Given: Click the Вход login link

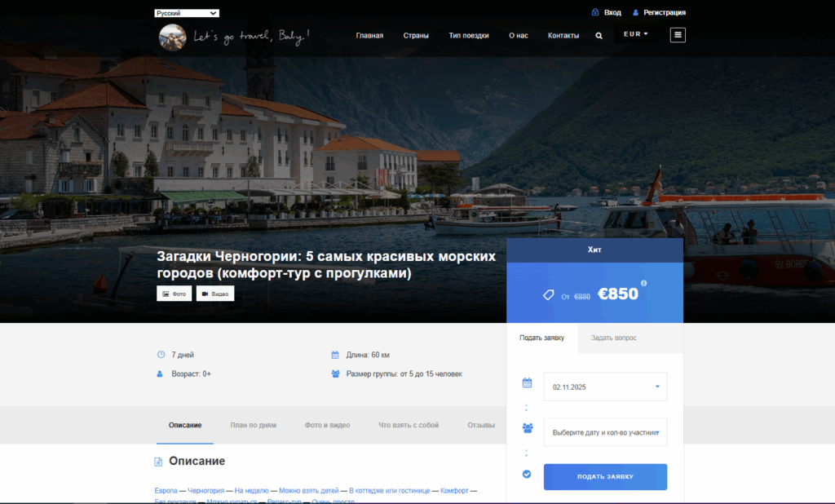Looking at the screenshot, I should 612,12.
